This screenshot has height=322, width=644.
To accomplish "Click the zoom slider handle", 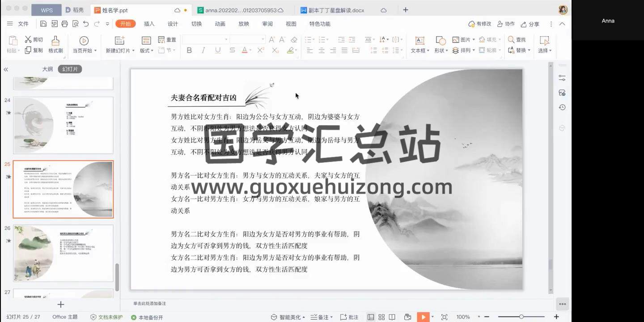I will (x=521, y=317).
